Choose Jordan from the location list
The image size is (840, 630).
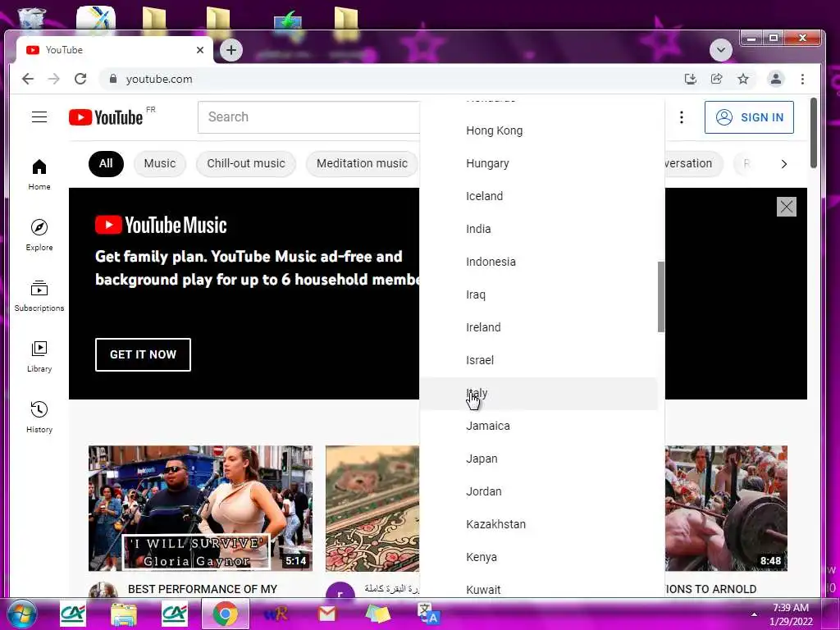tap(538, 491)
